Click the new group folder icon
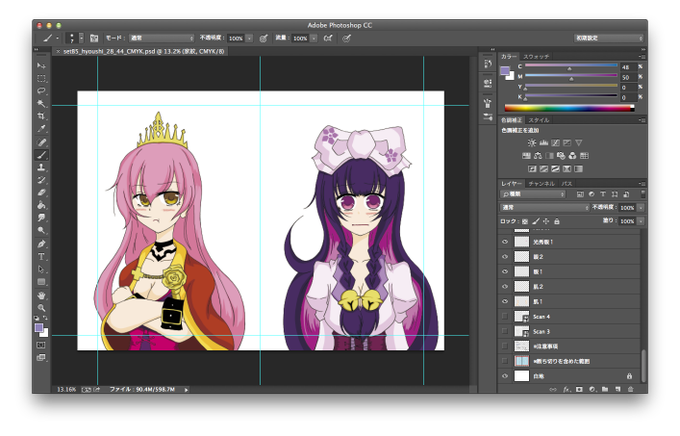This screenshot has width=680, height=436. point(605,389)
